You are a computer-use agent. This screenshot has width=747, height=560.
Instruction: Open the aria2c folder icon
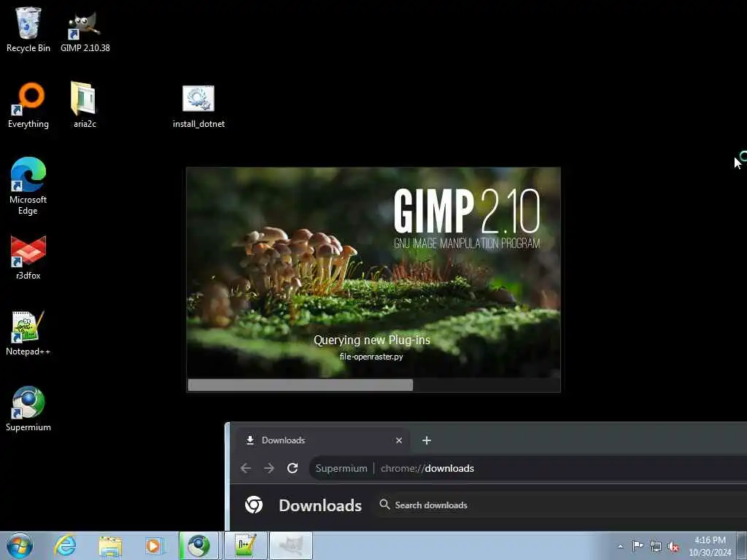pyautogui.click(x=85, y=105)
